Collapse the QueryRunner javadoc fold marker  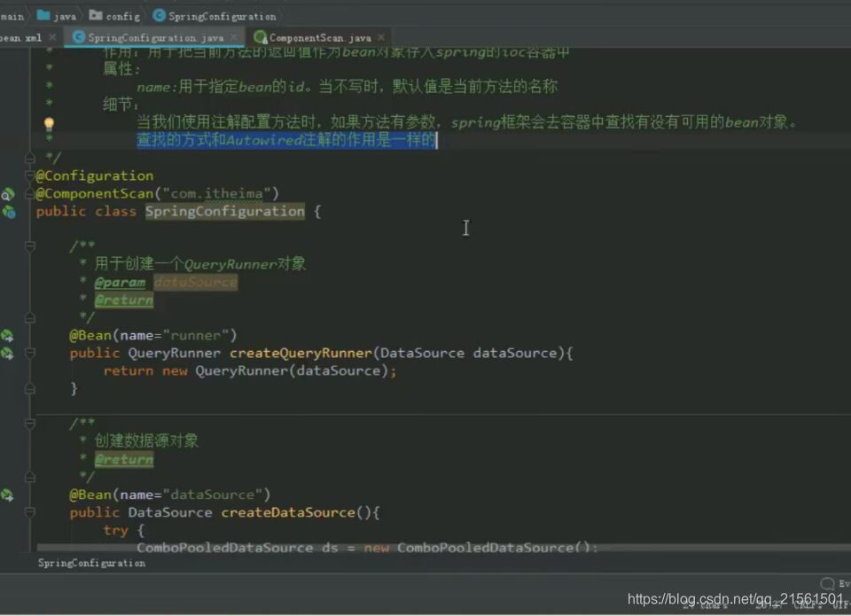click(x=30, y=246)
